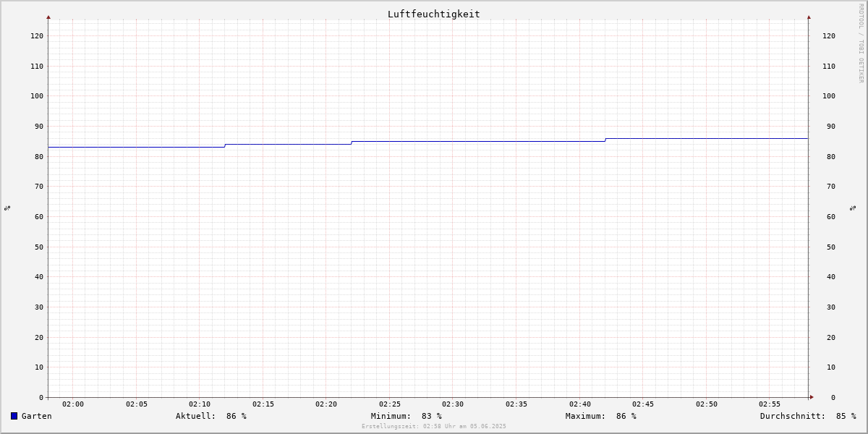
Task: Click the 80 label on right axis
Action: 831,157
